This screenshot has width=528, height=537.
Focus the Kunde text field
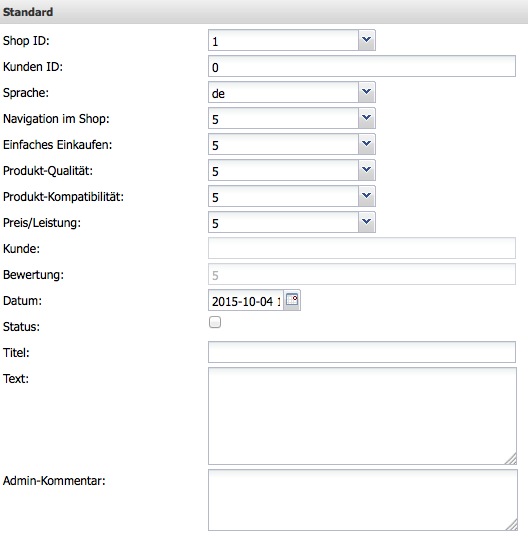coord(362,248)
